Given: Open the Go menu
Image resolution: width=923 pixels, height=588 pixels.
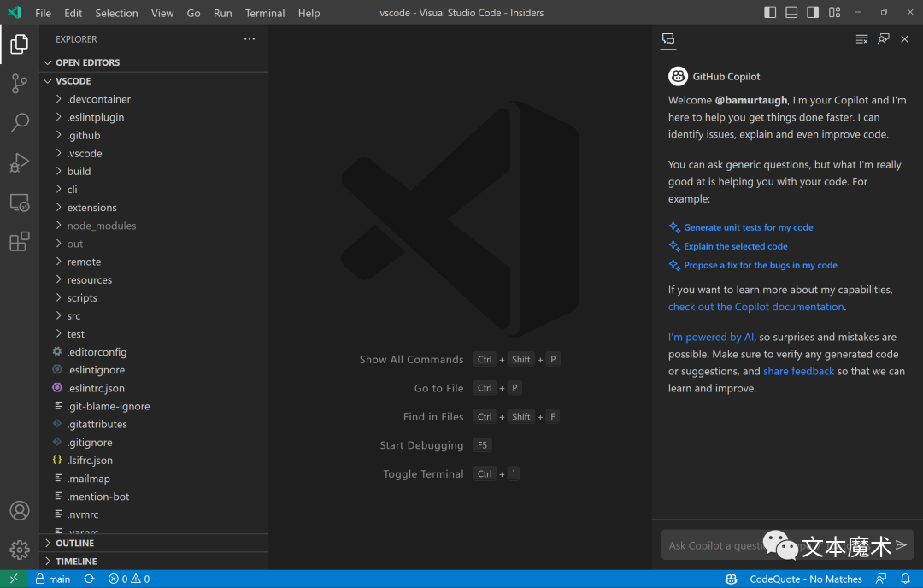Looking at the screenshot, I should pyautogui.click(x=193, y=12).
